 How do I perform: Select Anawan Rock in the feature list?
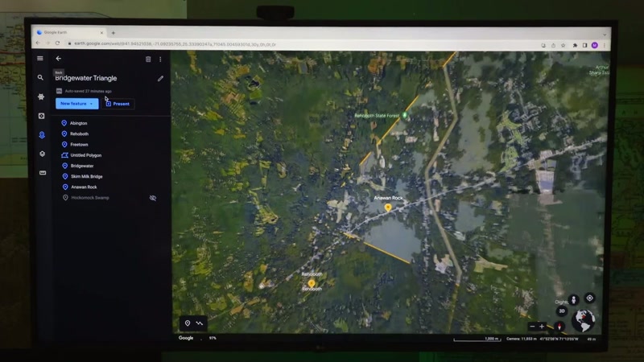(x=85, y=187)
